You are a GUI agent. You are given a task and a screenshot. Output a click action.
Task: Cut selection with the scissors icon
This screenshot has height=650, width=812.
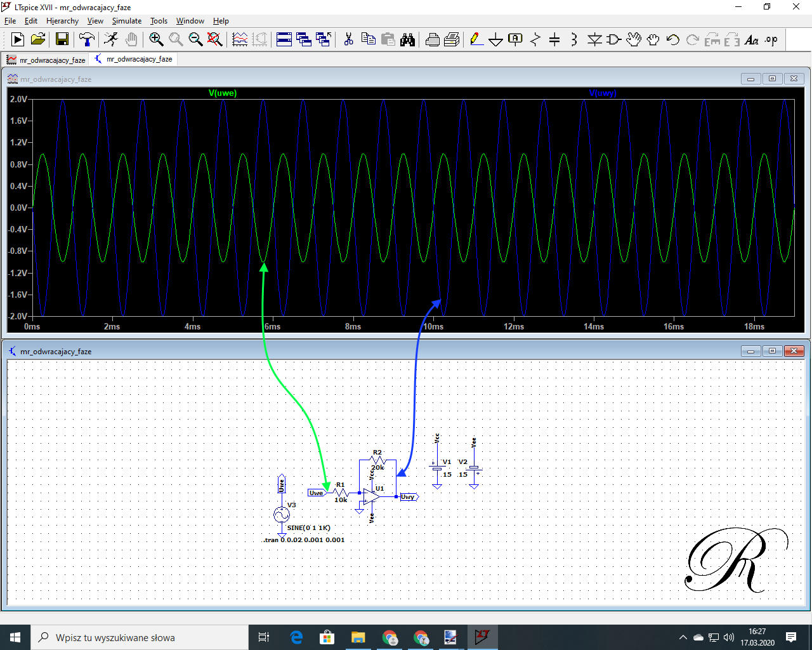(348, 39)
